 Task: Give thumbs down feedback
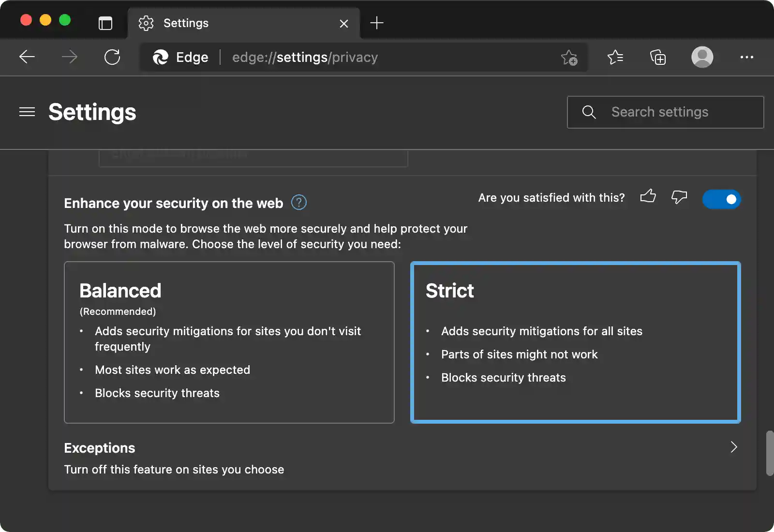[x=679, y=197]
